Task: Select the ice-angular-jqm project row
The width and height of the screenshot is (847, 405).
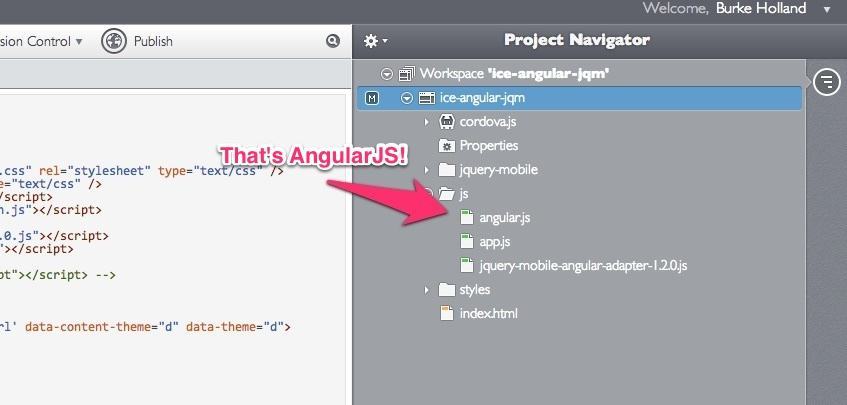Action: [x=579, y=98]
